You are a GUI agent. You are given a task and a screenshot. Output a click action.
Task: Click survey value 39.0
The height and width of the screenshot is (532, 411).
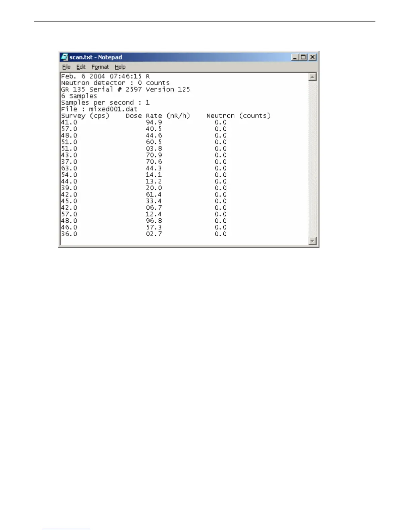(x=69, y=188)
